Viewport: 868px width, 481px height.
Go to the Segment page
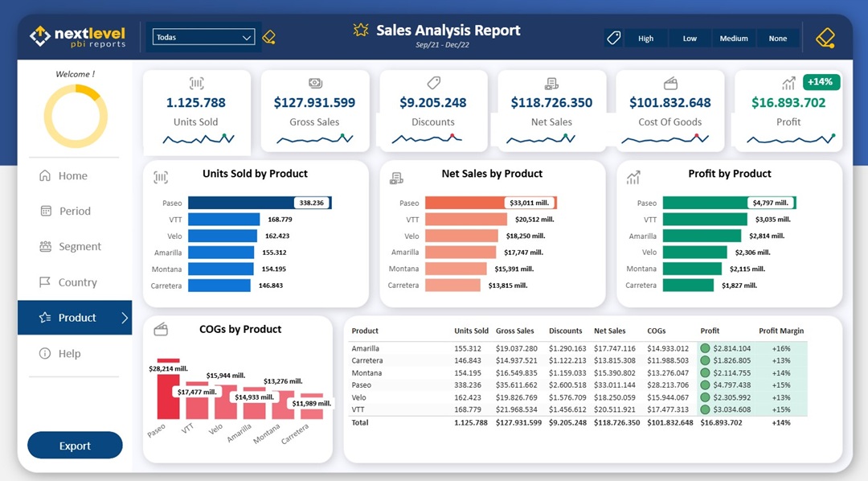pos(80,247)
